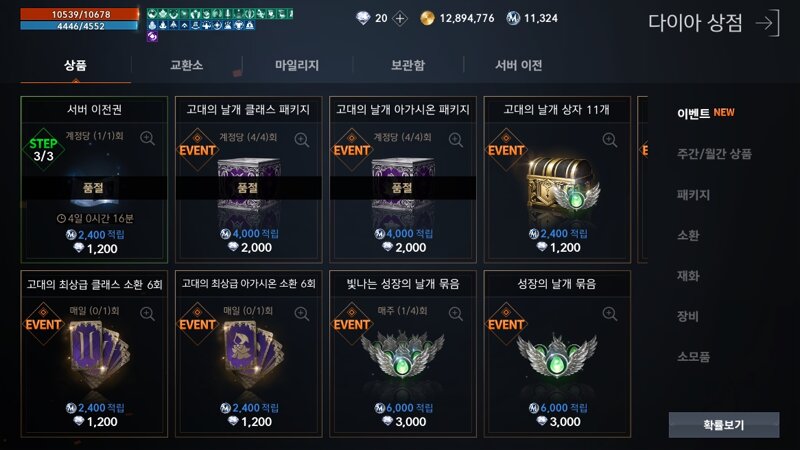The height and width of the screenshot is (450, 800).
Task: Click the gold coin currency icon
Action: click(427, 19)
